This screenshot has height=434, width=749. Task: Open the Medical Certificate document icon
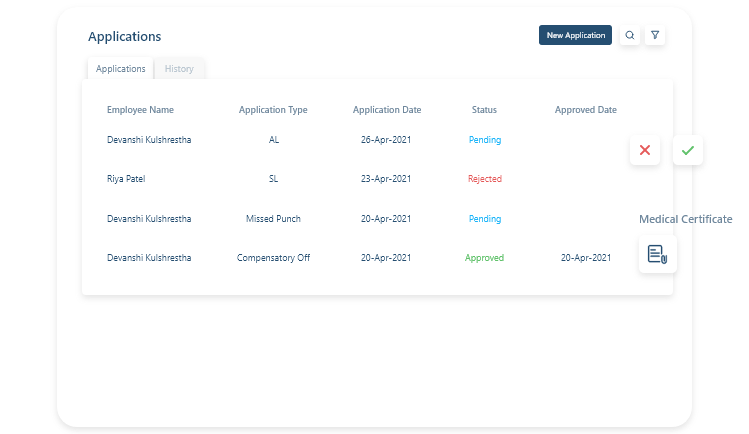658,254
